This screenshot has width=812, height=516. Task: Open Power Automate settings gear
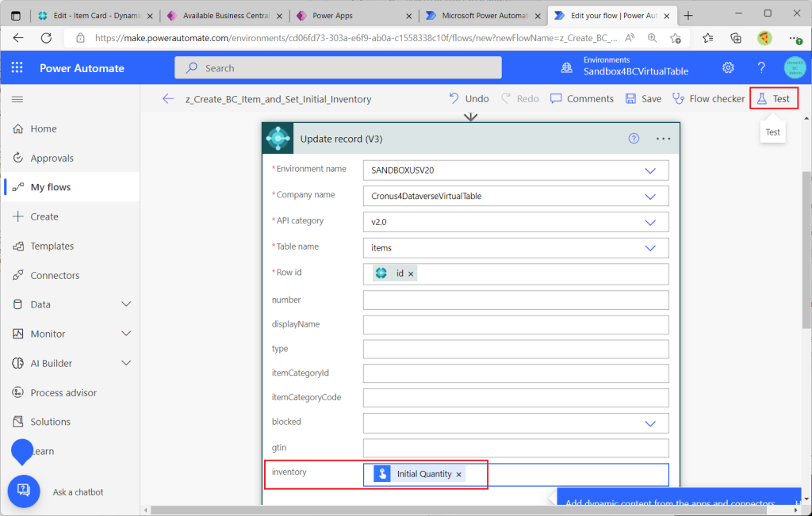coord(728,68)
